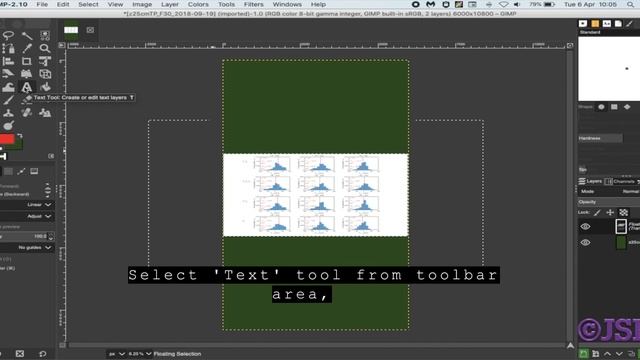Open the Edit menu
This screenshot has height=360, width=640.
click(x=63, y=4)
